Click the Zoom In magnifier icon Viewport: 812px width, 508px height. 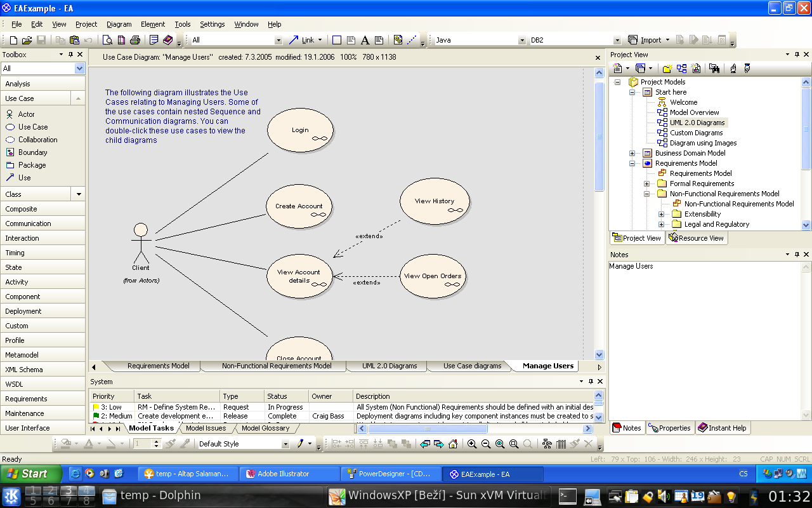pos(472,444)
